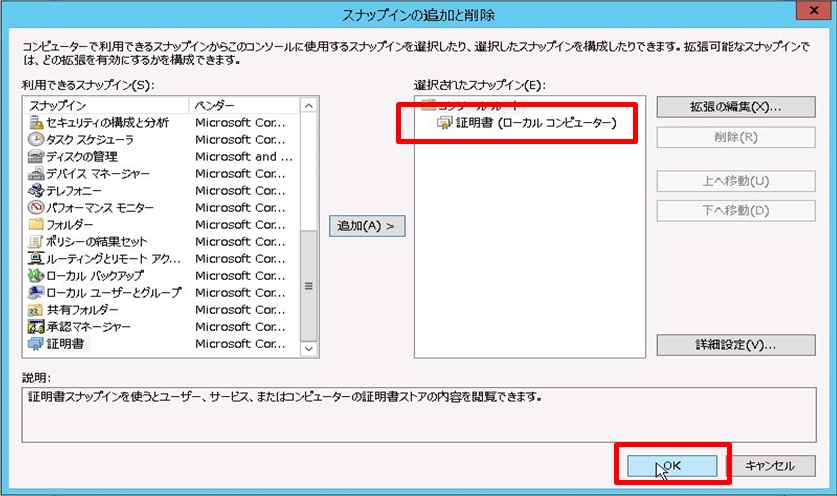
Task: Click the 共有フォルダー snap-in icon
Action: (x=37, y=310)
